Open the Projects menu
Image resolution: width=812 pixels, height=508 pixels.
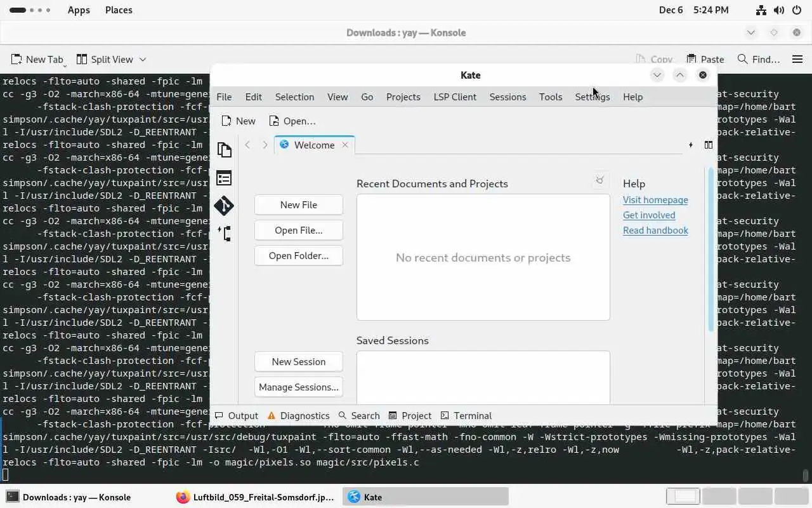(x=403, y=97)
